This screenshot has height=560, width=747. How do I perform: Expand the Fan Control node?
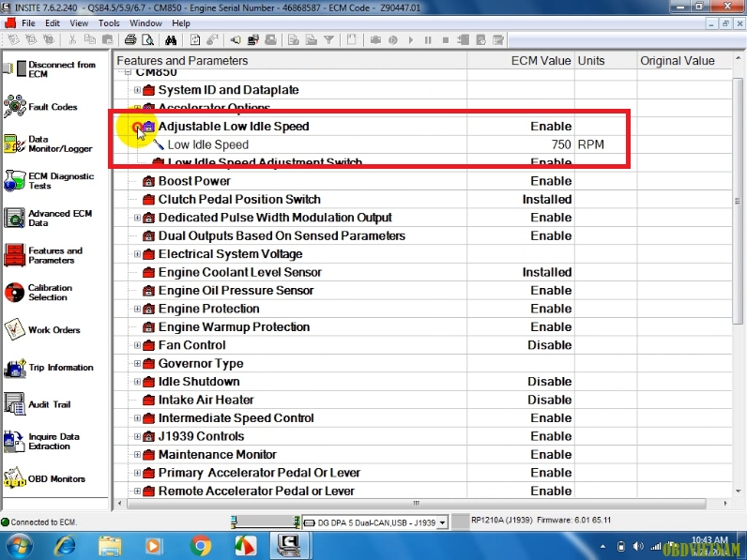(137, 345)
